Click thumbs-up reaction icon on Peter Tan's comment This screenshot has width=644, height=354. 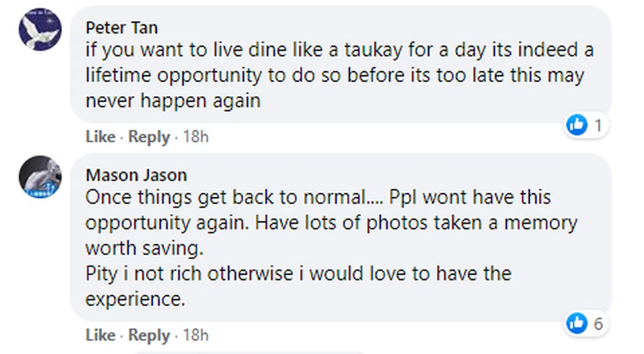(x=577, y=126)
